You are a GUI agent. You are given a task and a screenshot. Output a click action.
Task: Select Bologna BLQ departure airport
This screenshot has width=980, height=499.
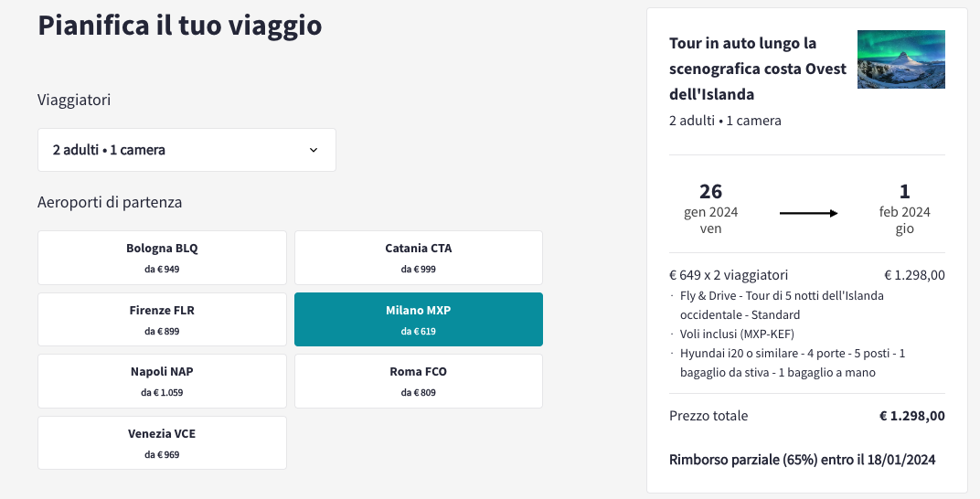click(162, 258)
